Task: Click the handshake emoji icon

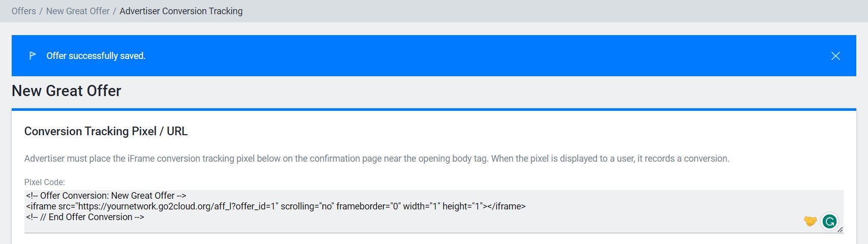Action: click(x=810, y=221)
